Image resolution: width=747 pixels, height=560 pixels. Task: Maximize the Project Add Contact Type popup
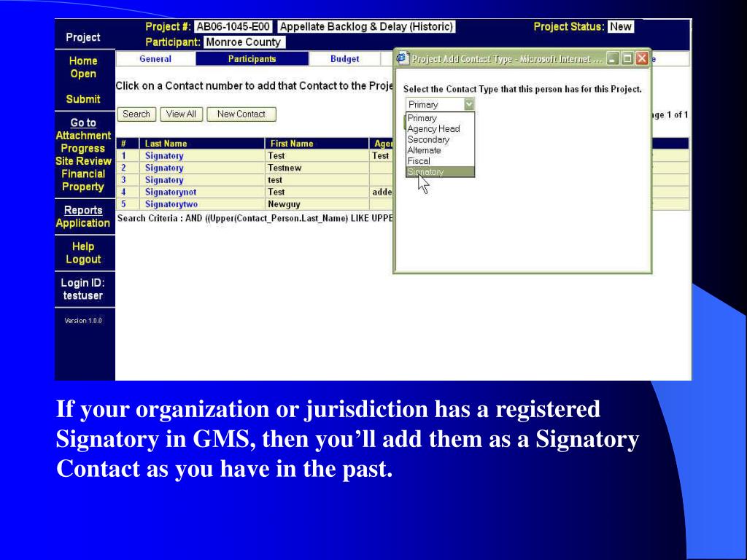[x=628, y=58]
